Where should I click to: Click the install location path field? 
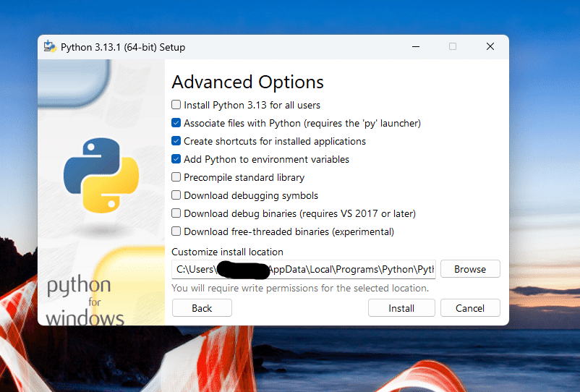(304, 269)
